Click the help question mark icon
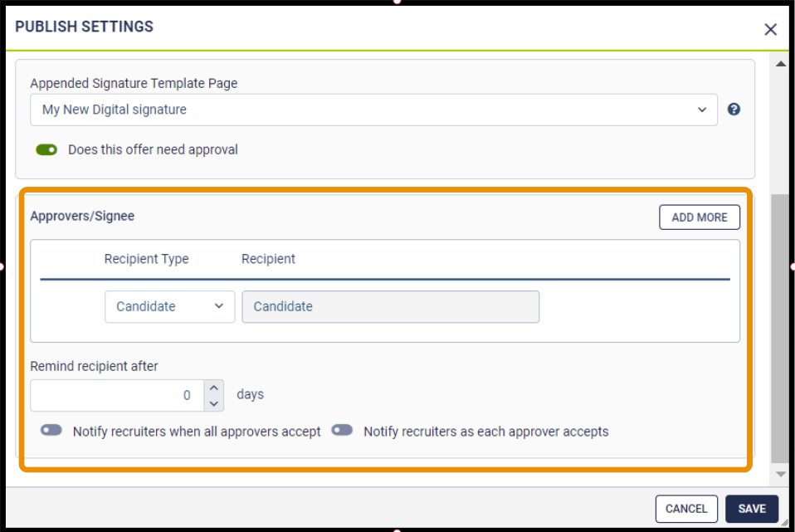 [x=734, y=110]
